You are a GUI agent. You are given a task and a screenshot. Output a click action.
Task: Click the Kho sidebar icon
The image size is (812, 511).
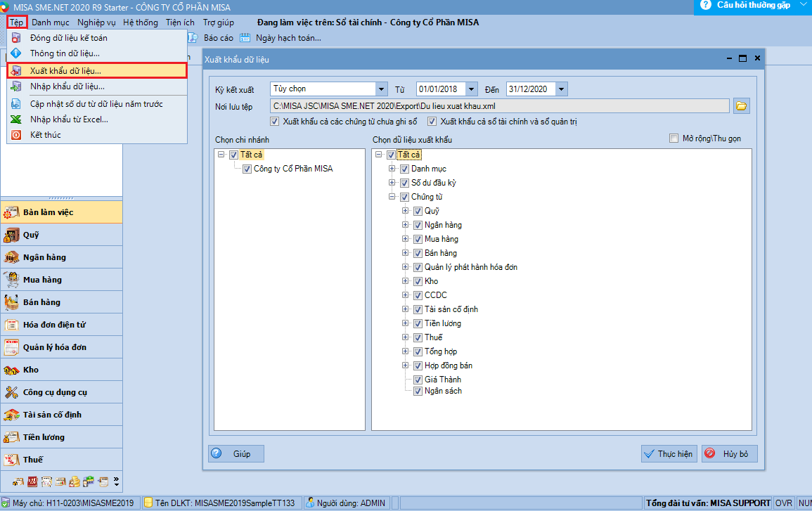[11, 370]
